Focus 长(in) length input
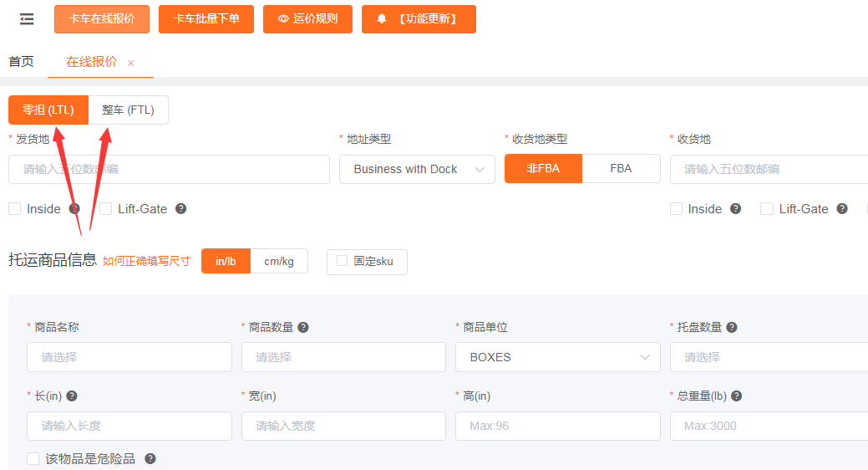 [x=129, y=426]
